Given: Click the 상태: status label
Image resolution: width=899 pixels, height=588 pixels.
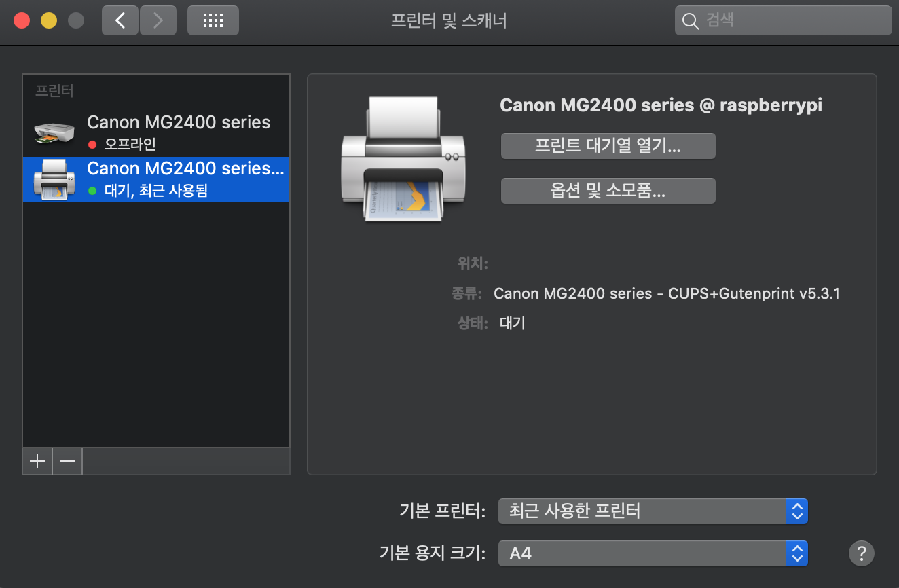Looking at the screenshot, I should coord(473,323).
